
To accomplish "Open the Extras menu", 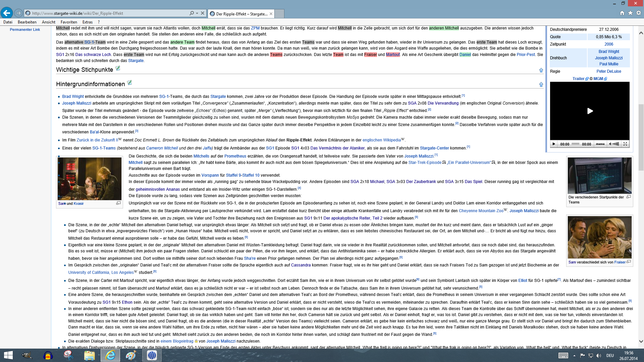I will [x=87, y=22].
